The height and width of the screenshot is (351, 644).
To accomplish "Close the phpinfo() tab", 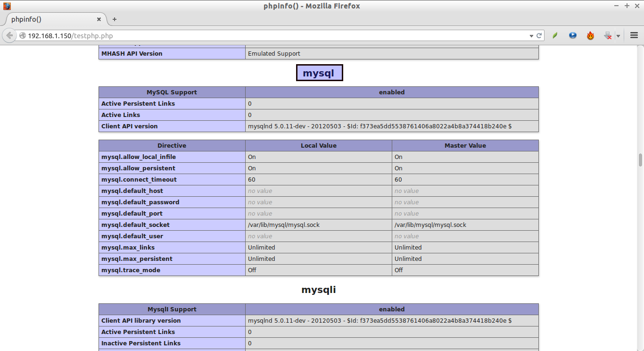I will coord(99,19).
